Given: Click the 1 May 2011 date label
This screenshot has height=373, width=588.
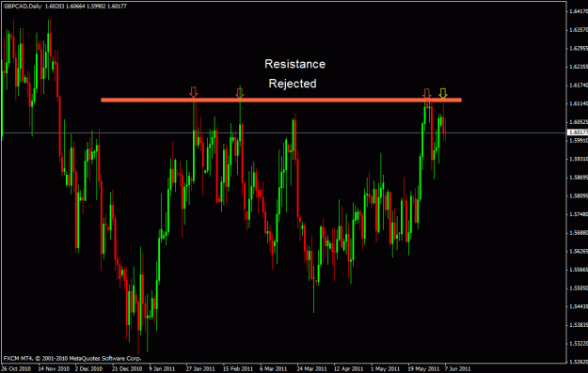Looking at the screenshot, I should coord(385,369).
